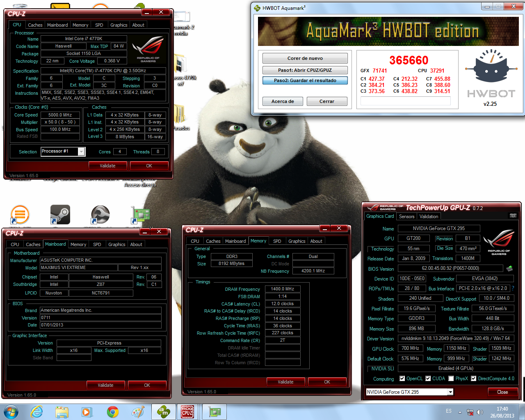Click the Intel Core i7 4770K name field

pos(84,39)
